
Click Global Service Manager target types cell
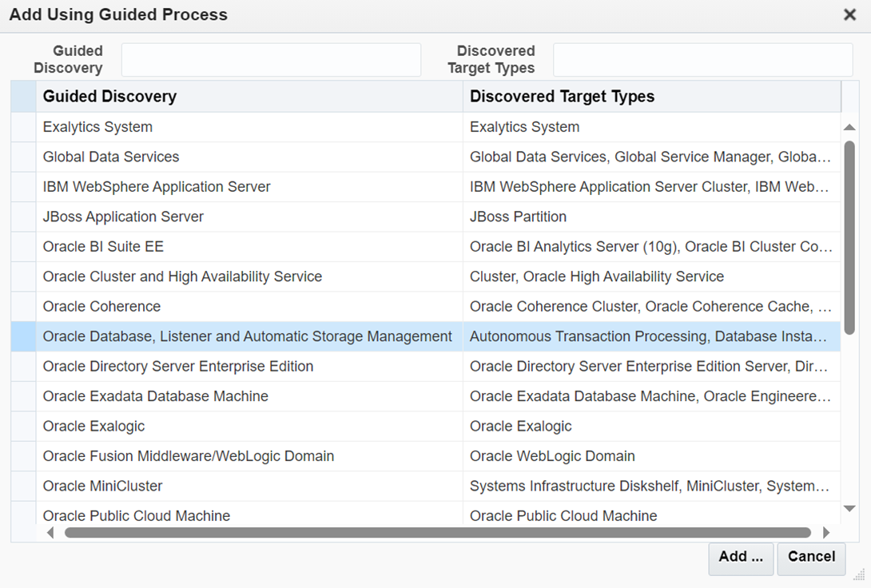pos(651,157)
